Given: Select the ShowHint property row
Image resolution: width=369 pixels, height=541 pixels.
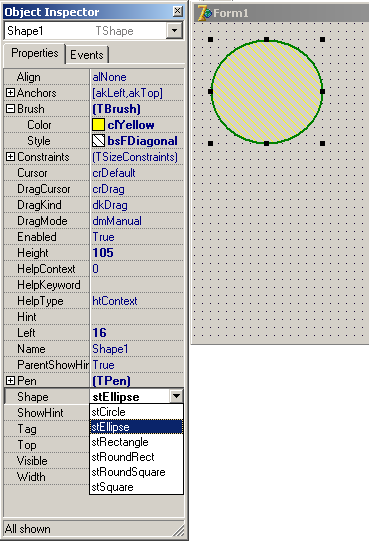Looking at the screenshot, I should pos(47,413).
